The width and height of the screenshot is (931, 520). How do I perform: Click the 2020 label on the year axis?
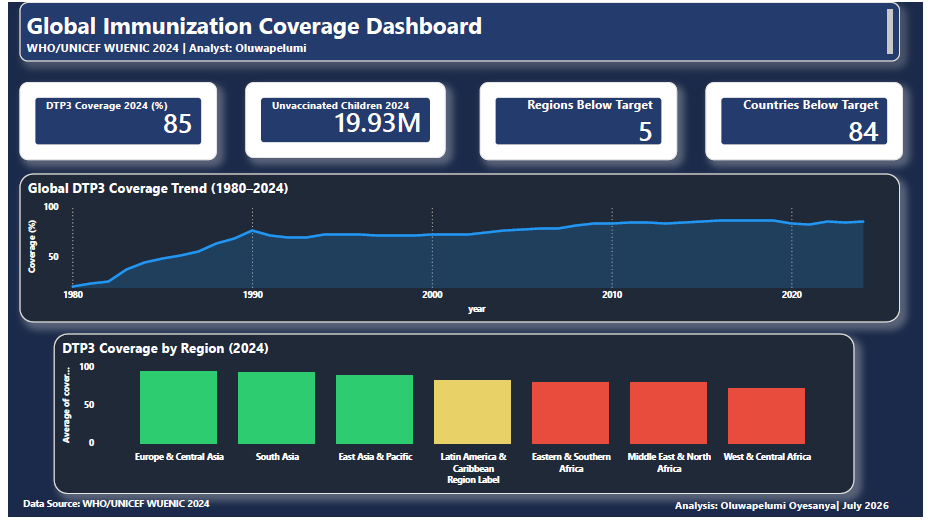pos(791,294)
